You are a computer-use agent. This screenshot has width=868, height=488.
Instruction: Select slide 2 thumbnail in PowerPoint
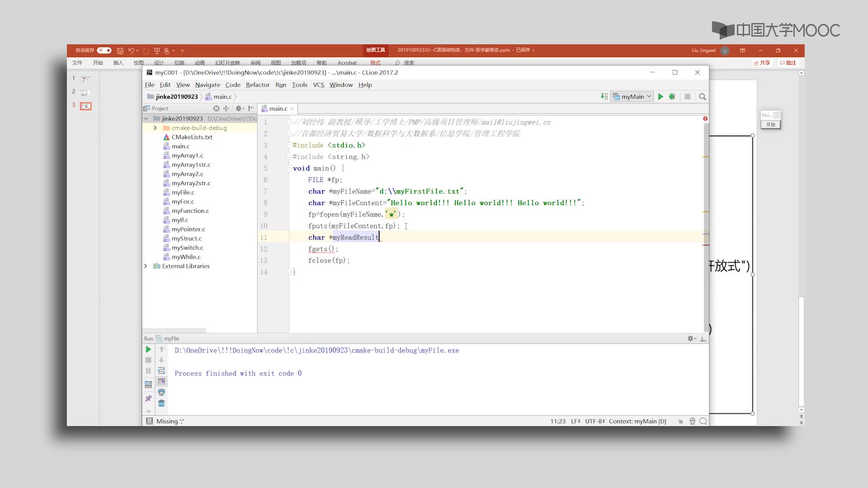click(x=85, y=93)
